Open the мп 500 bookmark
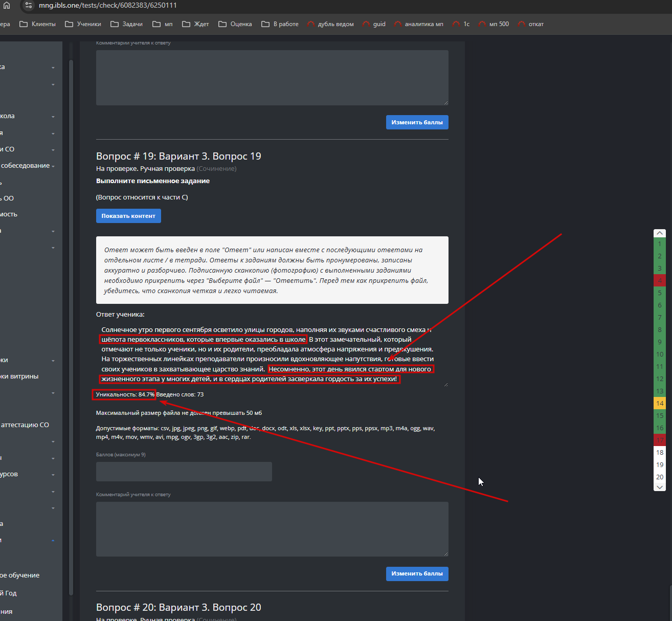The width and height of the screenshot is (672, 621). 494,24
